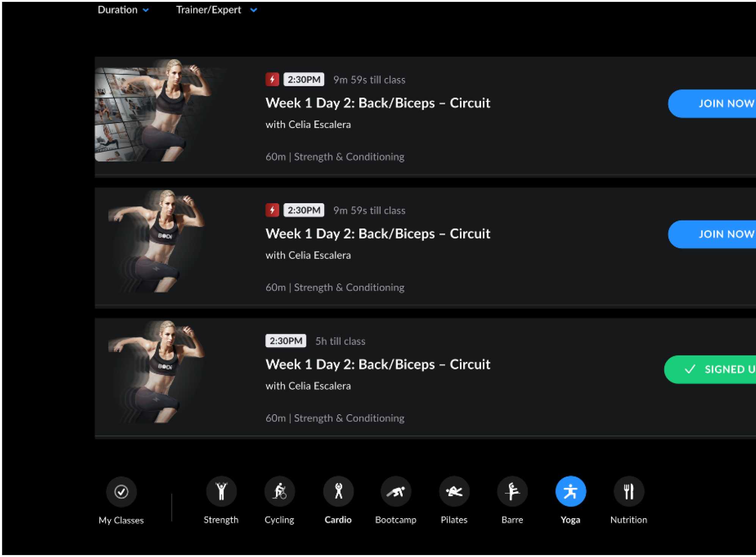Viewport: 756px width, 557px height.
Task: Open second class title Back/Biceps Circuit
Action: (378, 234)
